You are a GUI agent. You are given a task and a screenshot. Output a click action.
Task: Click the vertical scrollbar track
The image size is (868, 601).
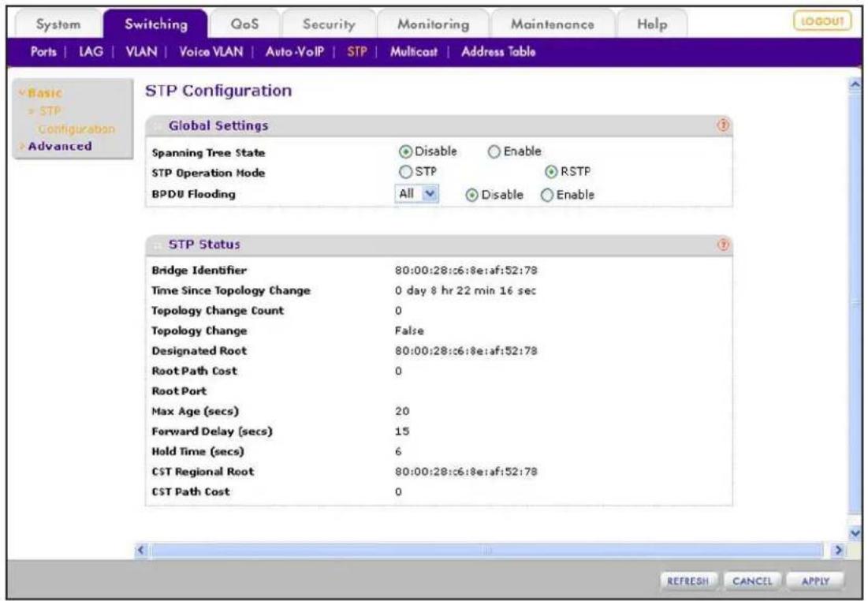click(x=855, y=302)
